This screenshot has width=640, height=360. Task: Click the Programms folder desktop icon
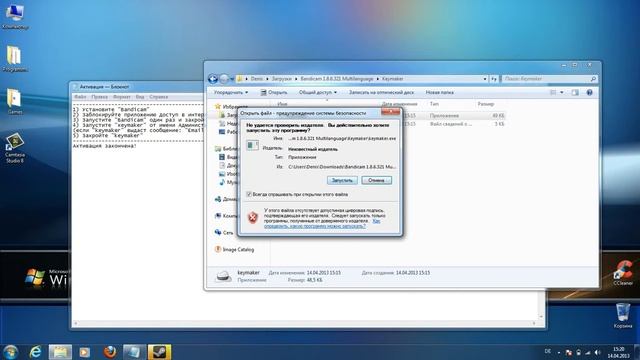point(15,59)
